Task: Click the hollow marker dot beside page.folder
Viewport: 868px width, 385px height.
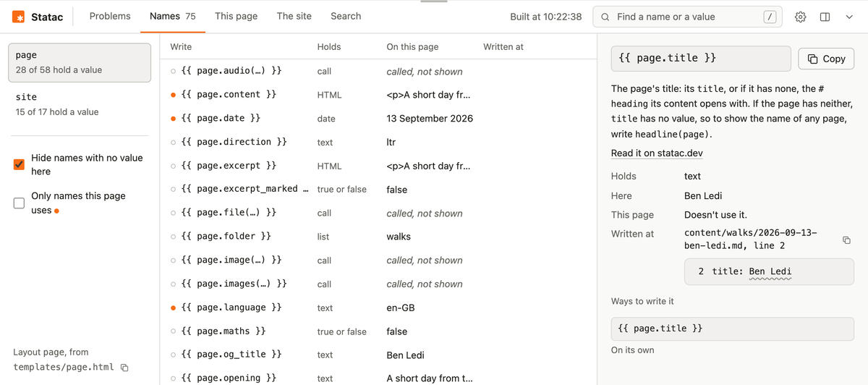Action: [173, 237]
